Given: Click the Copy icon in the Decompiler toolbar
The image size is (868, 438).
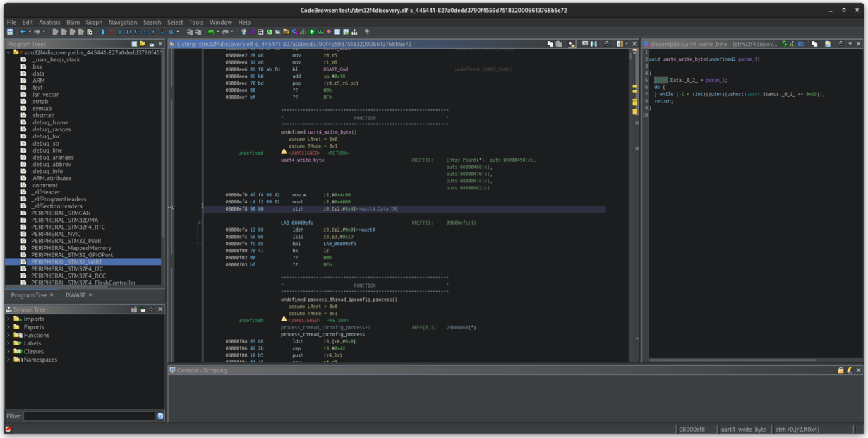Looking at the screenshot, I should point(815,44).
